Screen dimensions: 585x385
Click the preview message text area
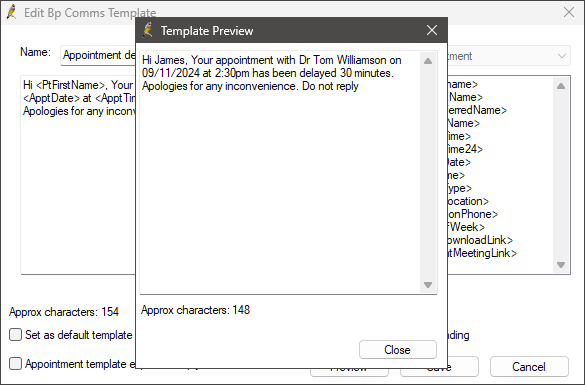280,172
